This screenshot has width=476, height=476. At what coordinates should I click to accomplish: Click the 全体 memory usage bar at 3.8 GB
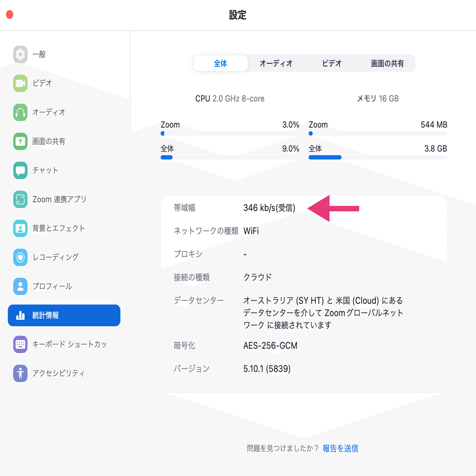point(378,157)
